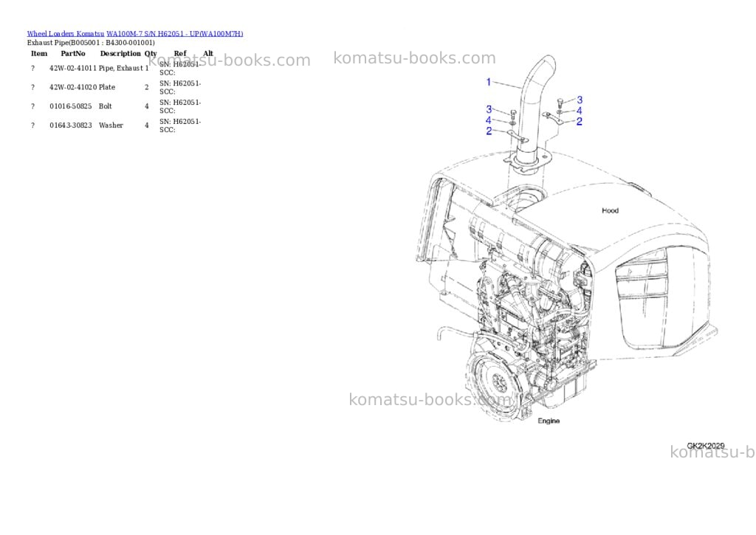Click the Ref column header
The height and width of the screenshot is (535, 756).
point(180,53)
